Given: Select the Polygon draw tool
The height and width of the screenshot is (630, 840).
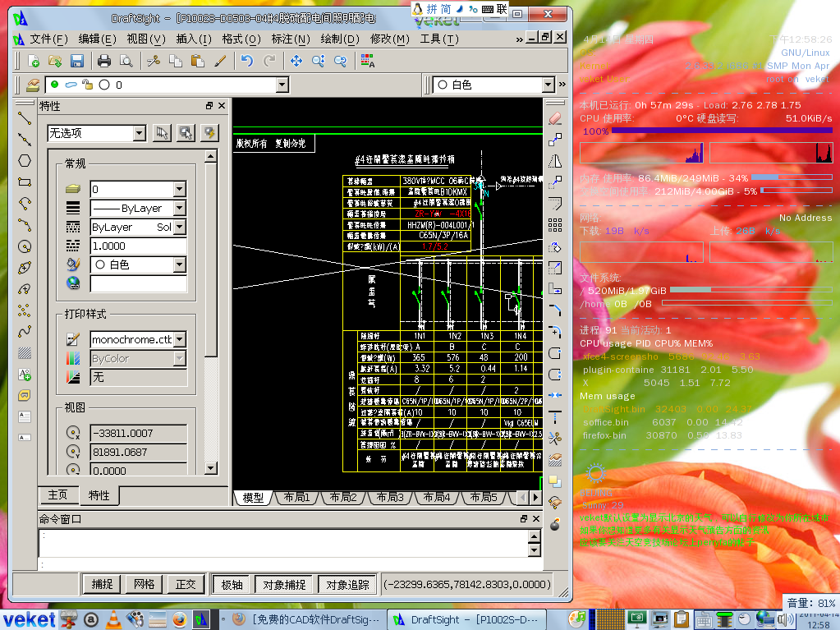Looking at the screenshot, I should pos(24,161).
